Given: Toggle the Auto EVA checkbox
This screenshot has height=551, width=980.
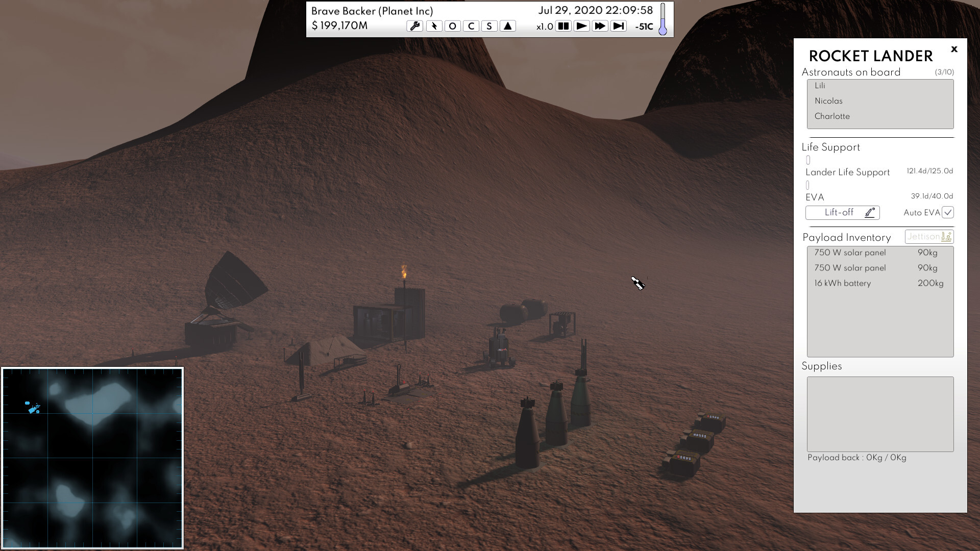Looking at the screenshot, I should (947, 212).
